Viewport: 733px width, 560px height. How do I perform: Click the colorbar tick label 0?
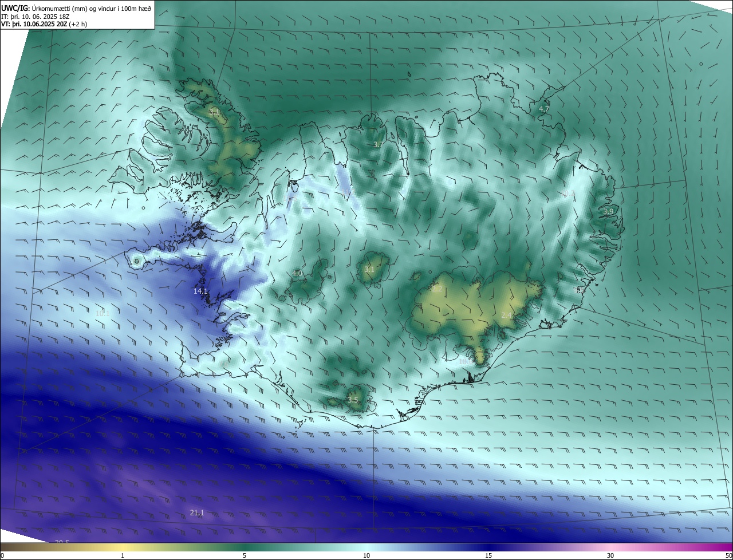(x=2, y=555)
